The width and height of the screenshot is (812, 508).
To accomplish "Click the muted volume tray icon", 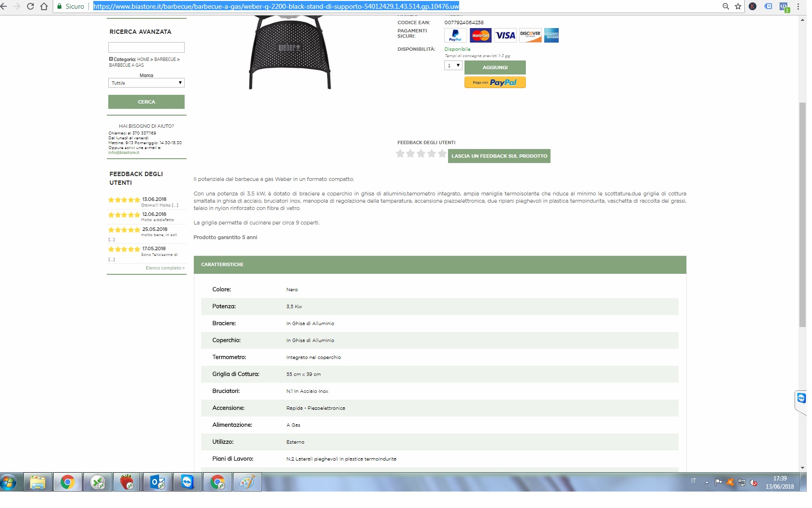I will (754, 482).
